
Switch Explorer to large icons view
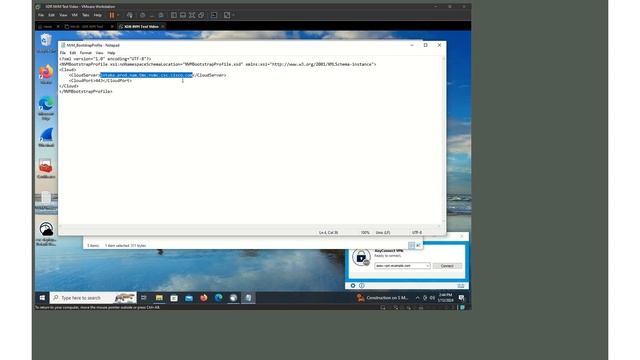tap(418, 245)
